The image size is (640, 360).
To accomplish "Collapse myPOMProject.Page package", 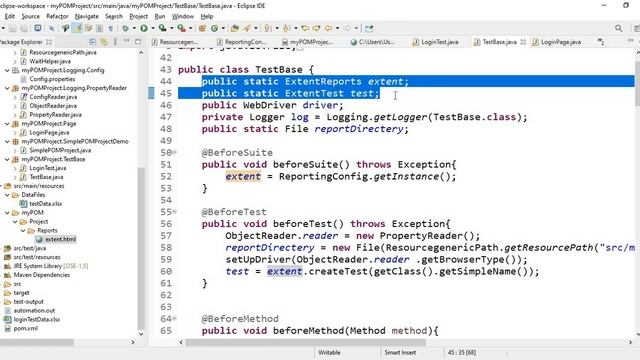I will point(7,124).
